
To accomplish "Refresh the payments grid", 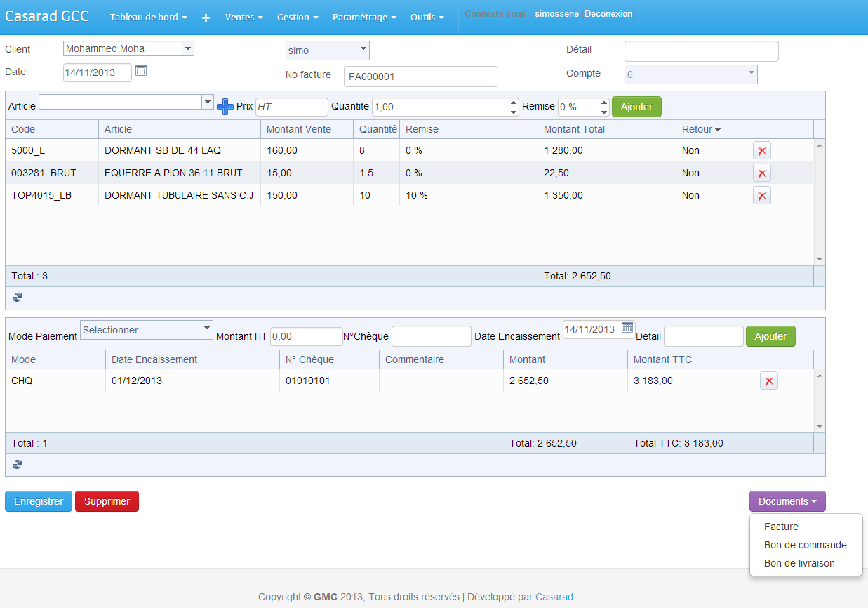I will coord(17,465).
